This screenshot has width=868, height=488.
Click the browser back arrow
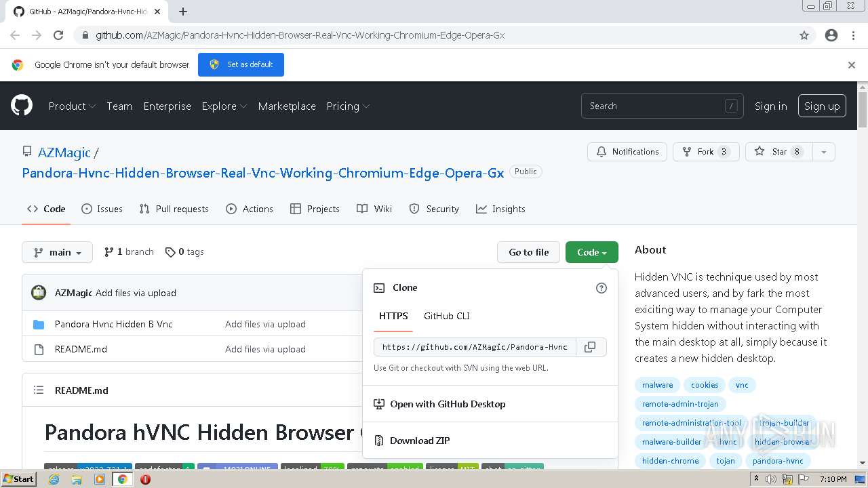15,35
